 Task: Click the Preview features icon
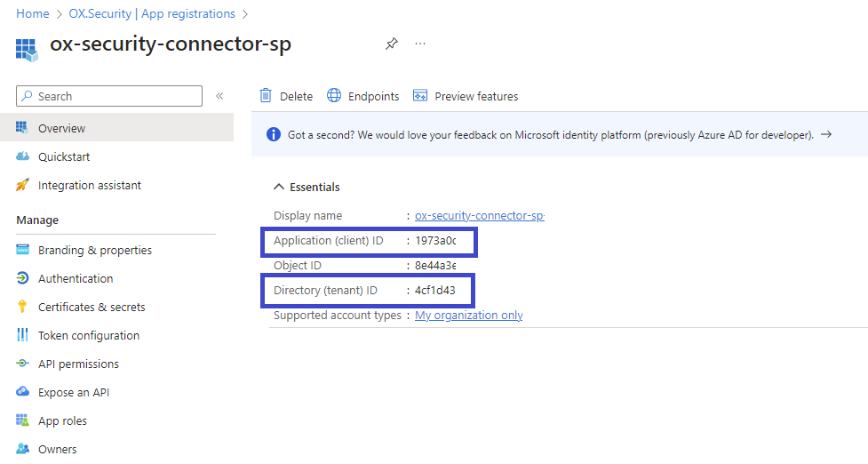pyautogui.click(x=420, y=96)
